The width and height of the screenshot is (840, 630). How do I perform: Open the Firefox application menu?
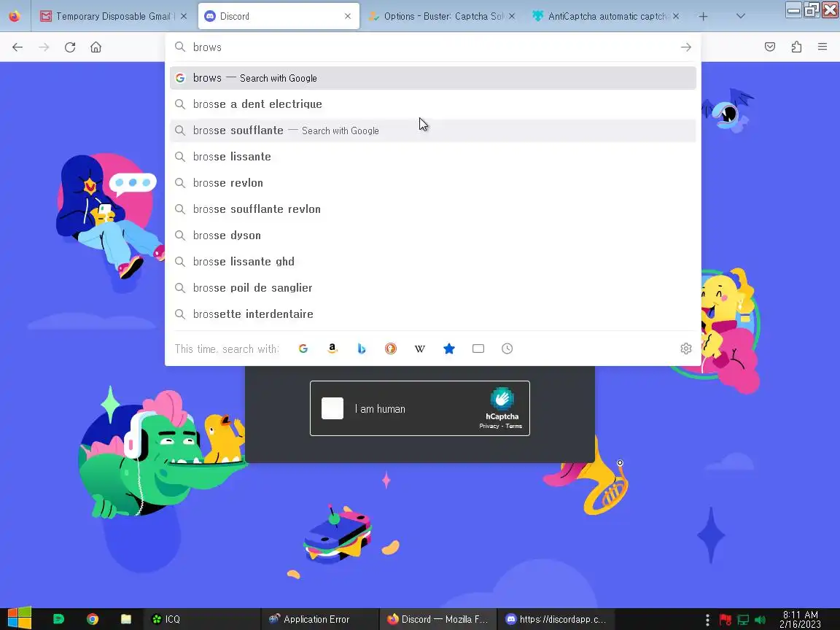822,47
